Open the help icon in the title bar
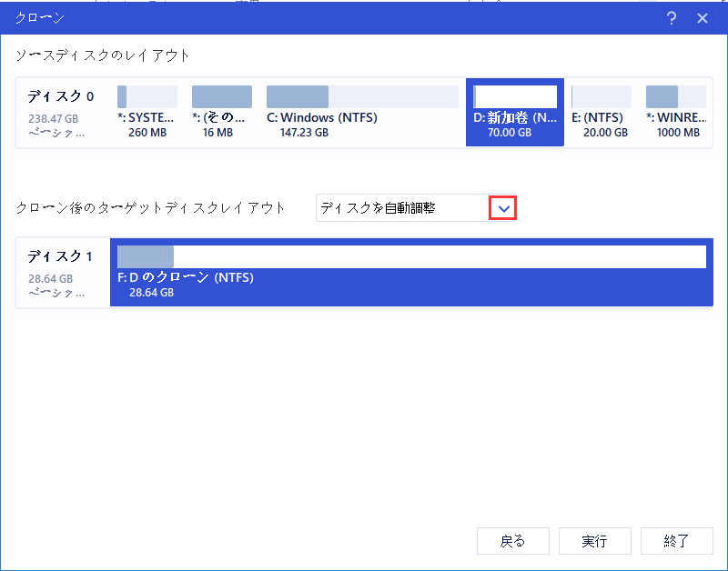This screenshot has width=728, height=571. tap(671, 17)
